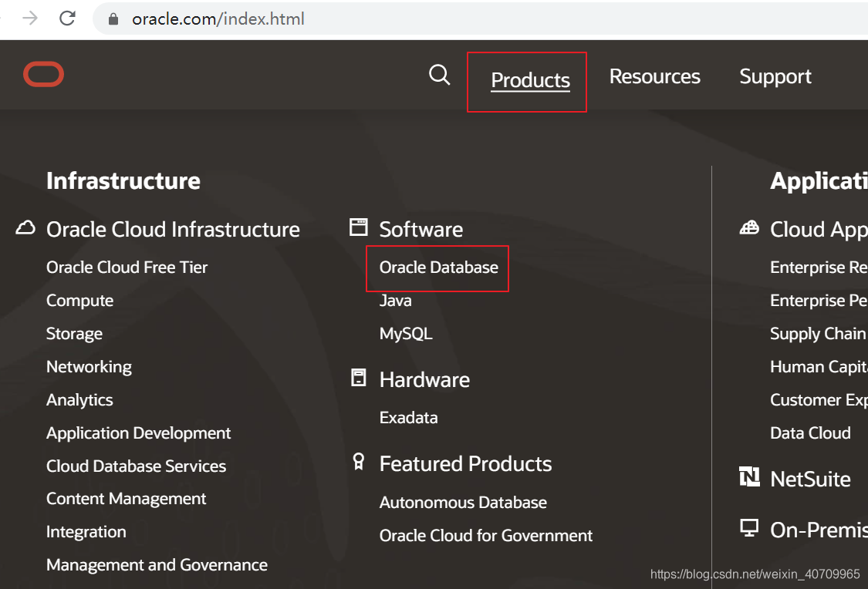Click the window icon beside Software
Viewport: 868px width, 589px height.
(x=359, y=227)
